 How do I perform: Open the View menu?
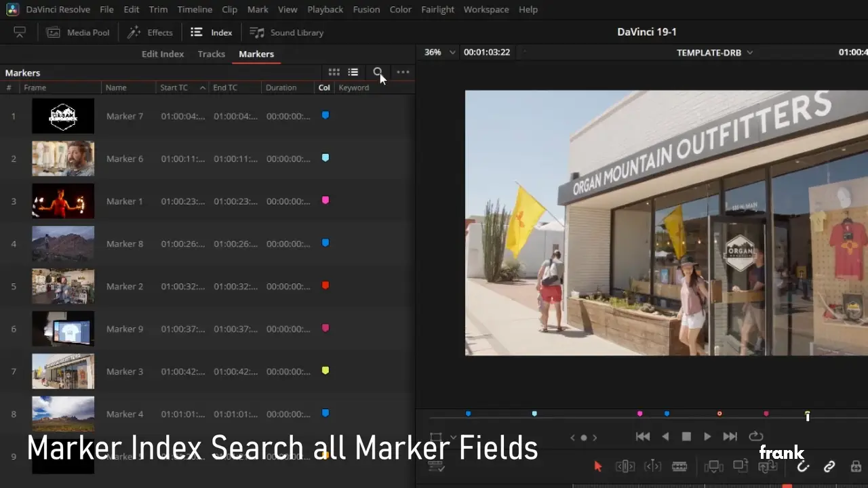[x=288, y=9]
